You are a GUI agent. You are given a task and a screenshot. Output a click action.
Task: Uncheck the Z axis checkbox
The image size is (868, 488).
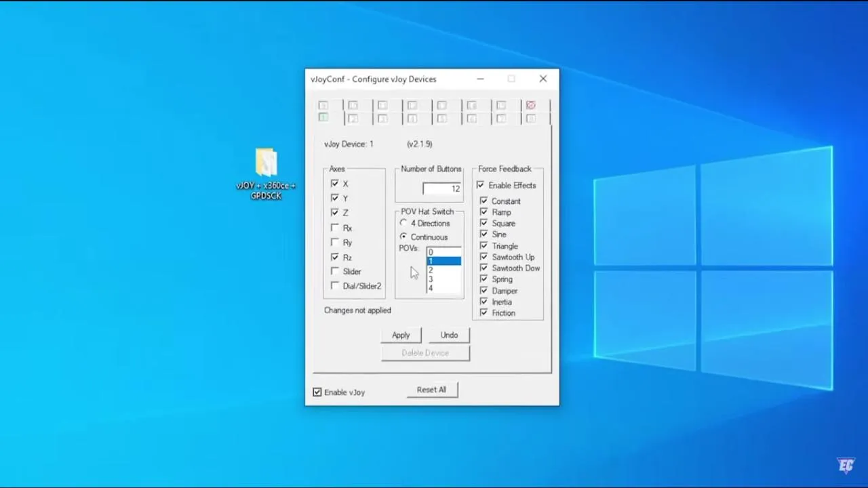pyautogui.click(x=334, y=212)
